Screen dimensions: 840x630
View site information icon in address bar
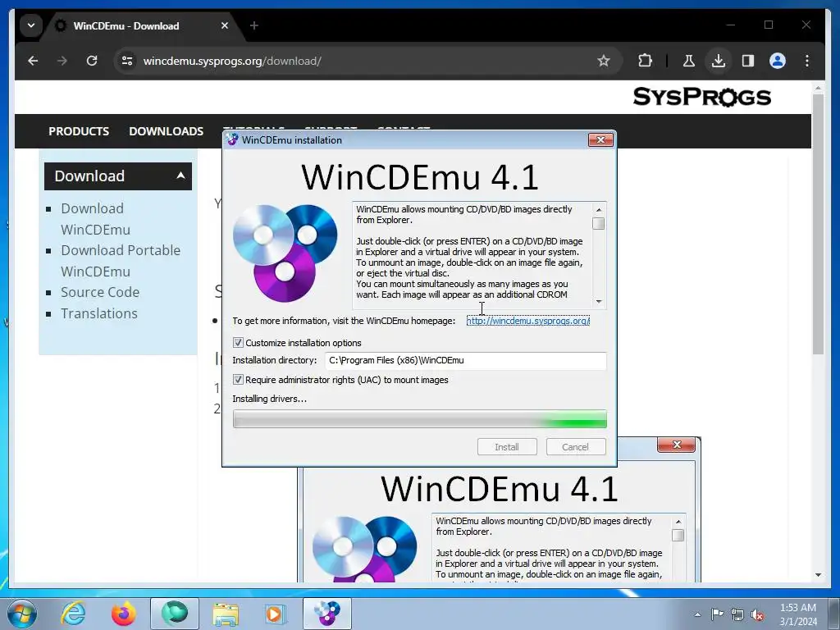tap(127, 61)
